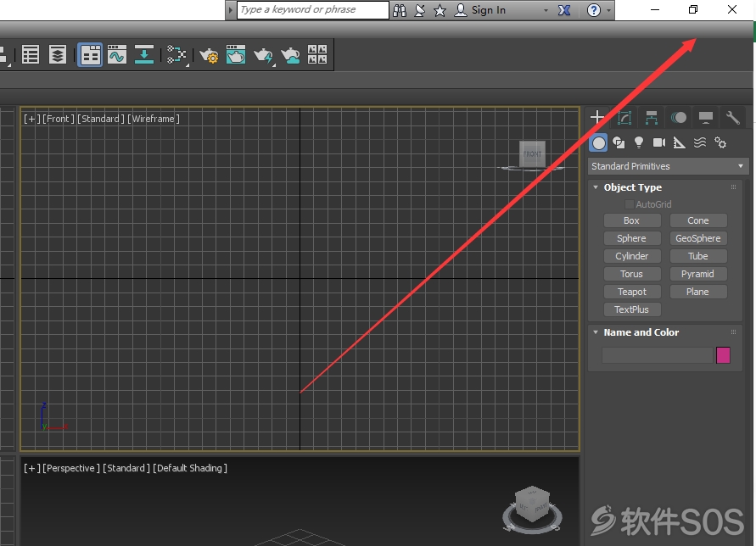Switch to the Motion panel tab
756x546 pixels.
pos(679,117)
